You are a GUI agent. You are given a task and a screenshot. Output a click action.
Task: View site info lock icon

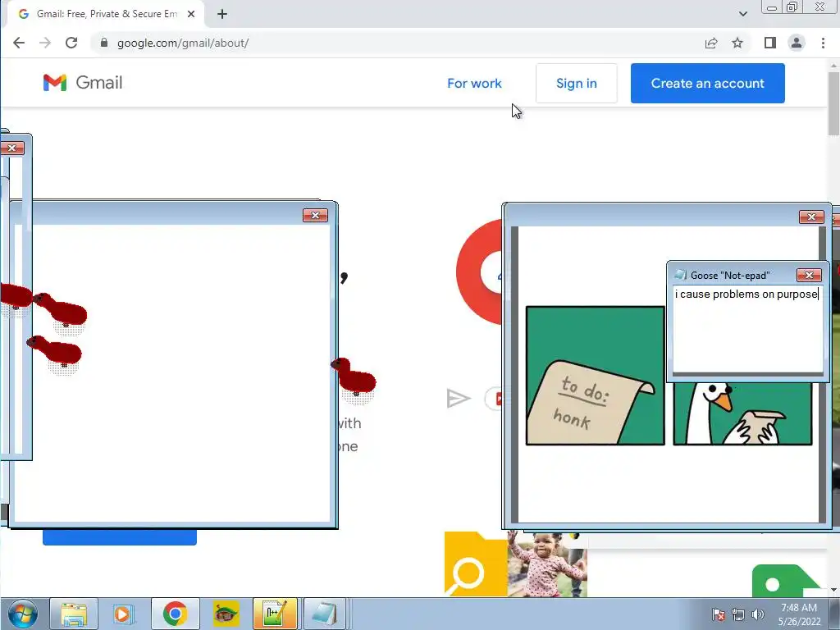[104, 43]
